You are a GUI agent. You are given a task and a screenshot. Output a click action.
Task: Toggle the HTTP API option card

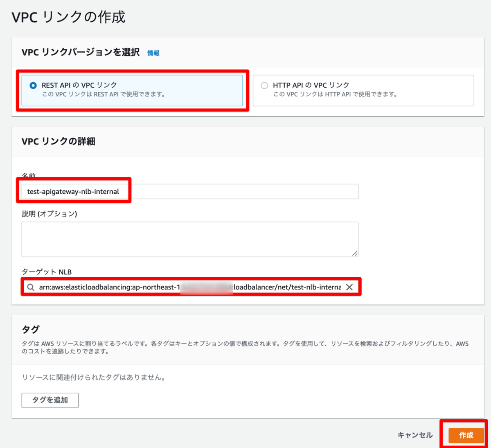click(x=363, y=91)
